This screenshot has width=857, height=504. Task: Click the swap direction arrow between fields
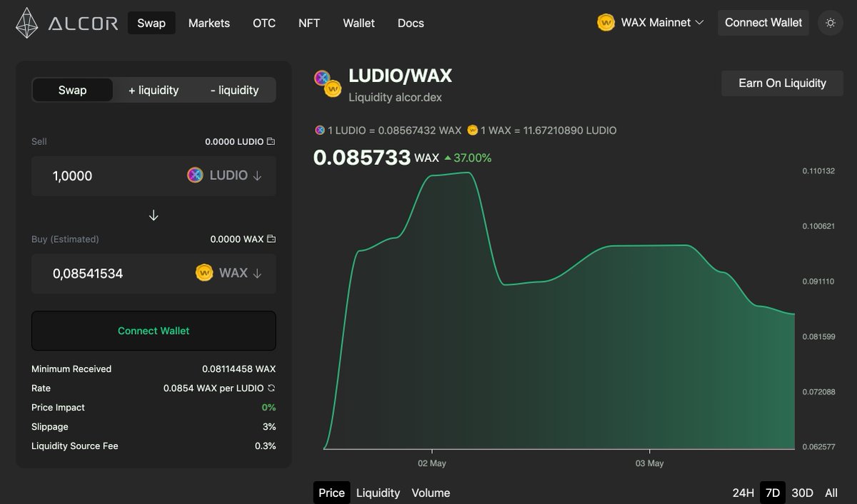coord(154,216)
